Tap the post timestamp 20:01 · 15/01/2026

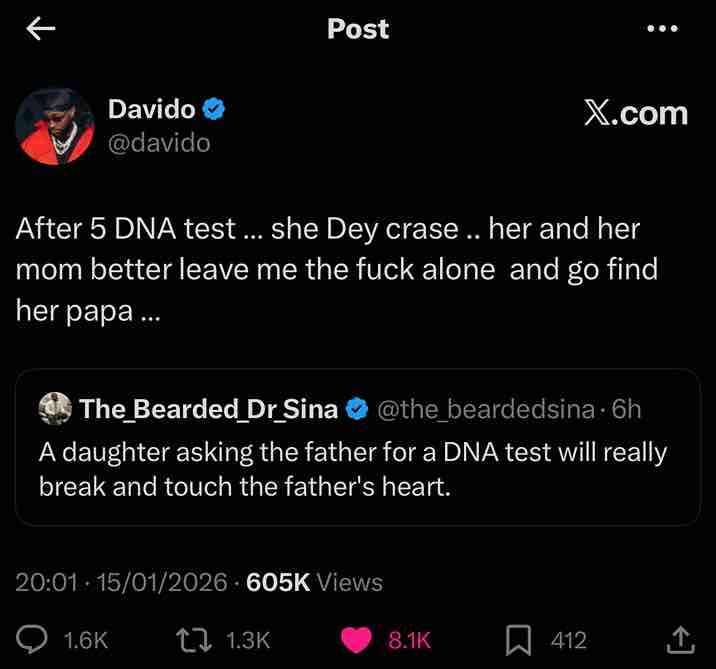121,582
